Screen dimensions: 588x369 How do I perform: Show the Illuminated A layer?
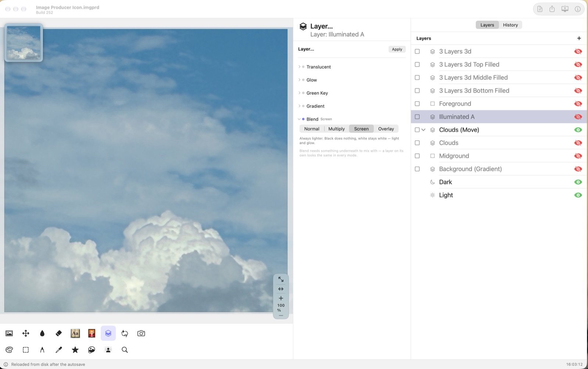[x=578, y=117]
